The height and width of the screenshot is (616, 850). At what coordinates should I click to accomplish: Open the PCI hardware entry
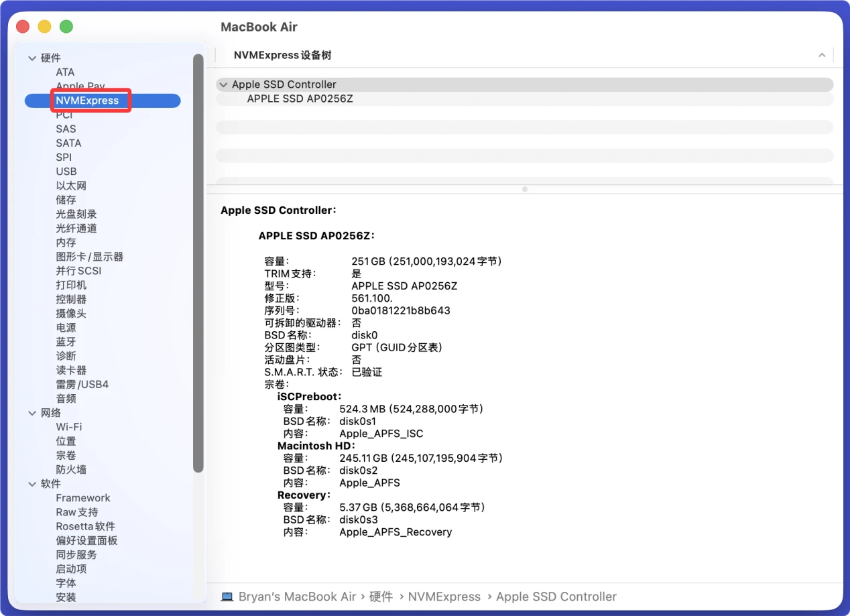[x=64, y=115]
